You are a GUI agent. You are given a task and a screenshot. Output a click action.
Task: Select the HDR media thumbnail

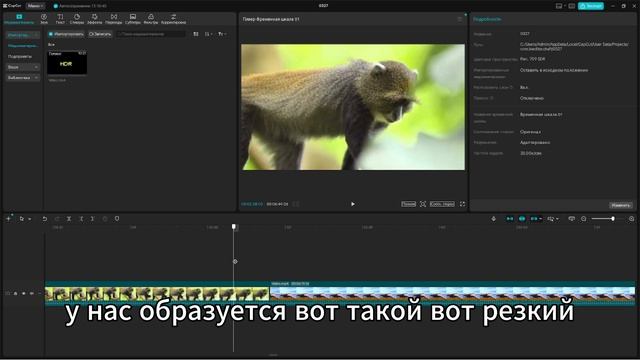(67, 62)
